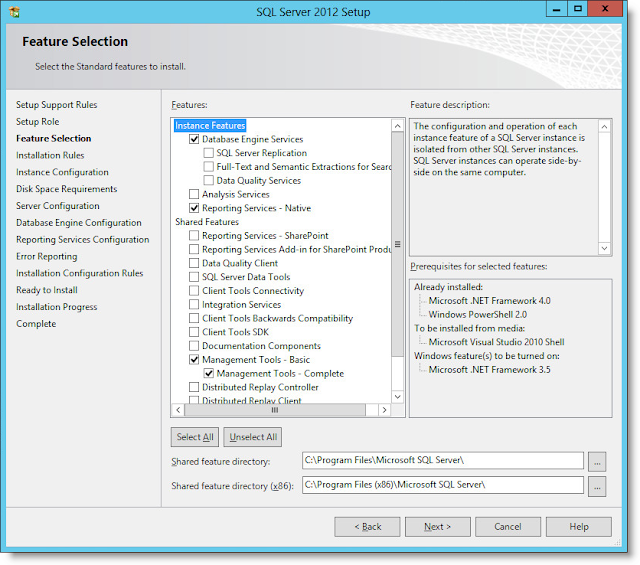Screen dimensions: 640x565
Task: Select the Instance Features tree node
Action: click(210, 126)
